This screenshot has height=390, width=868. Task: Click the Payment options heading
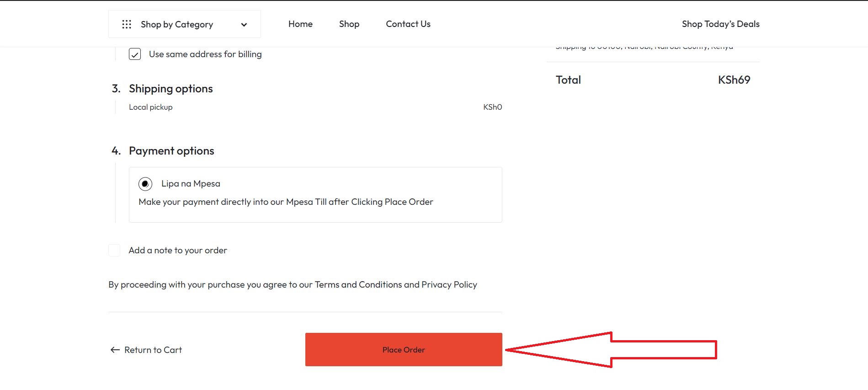171,150
